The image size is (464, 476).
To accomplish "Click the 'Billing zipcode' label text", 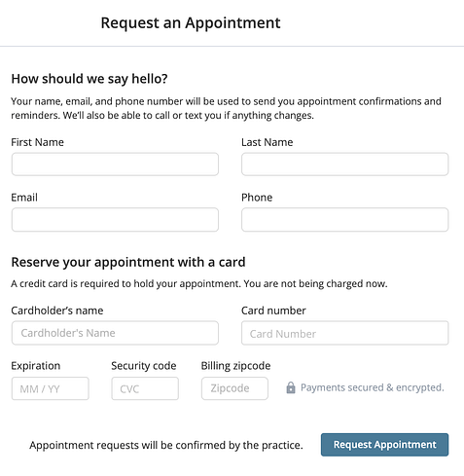I will 235,366.
